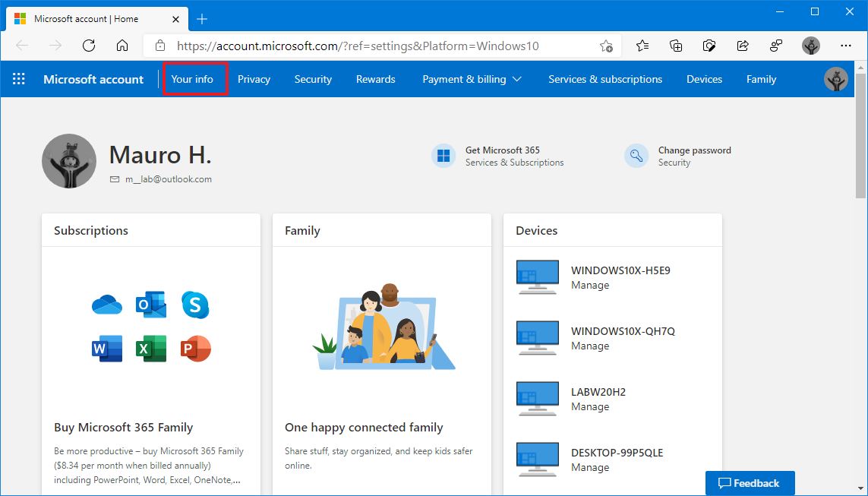Go to the browser Home page
The image size is (868, 496).
click(x=122, y=46)
